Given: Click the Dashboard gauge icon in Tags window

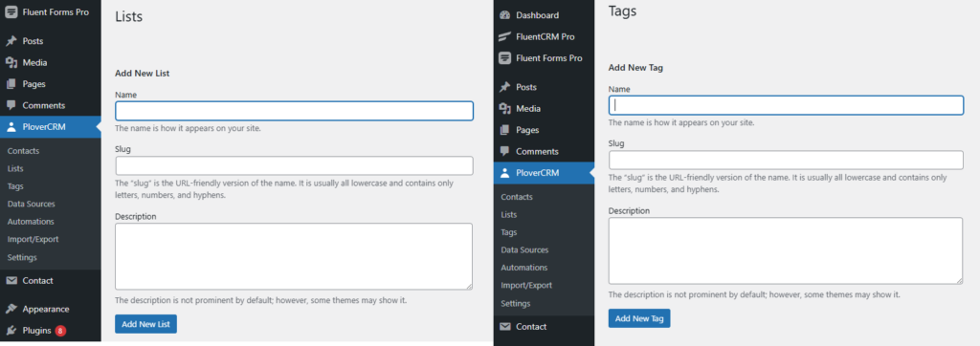Looking at the screenshot, I should [505, 15].
